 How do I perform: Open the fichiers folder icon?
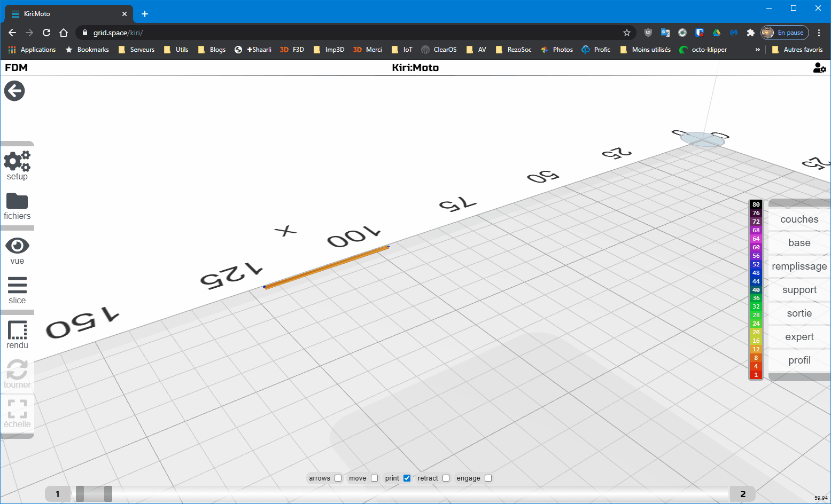coord(17,206)
